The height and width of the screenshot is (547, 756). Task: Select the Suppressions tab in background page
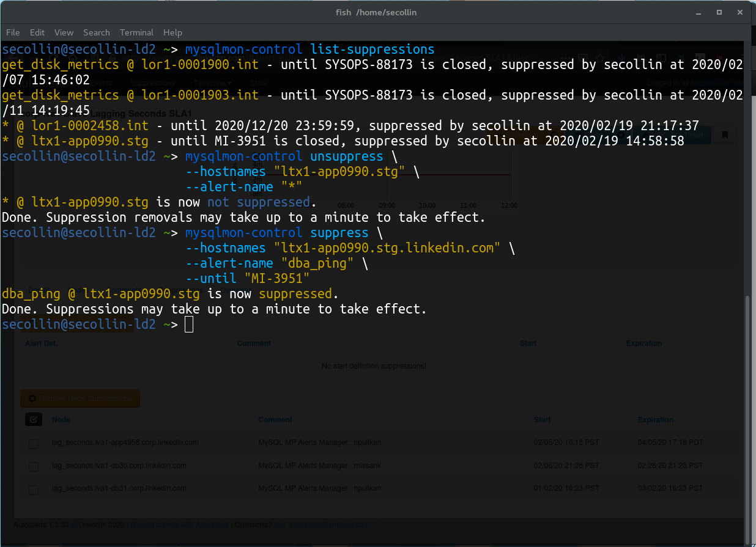(152, 83)
